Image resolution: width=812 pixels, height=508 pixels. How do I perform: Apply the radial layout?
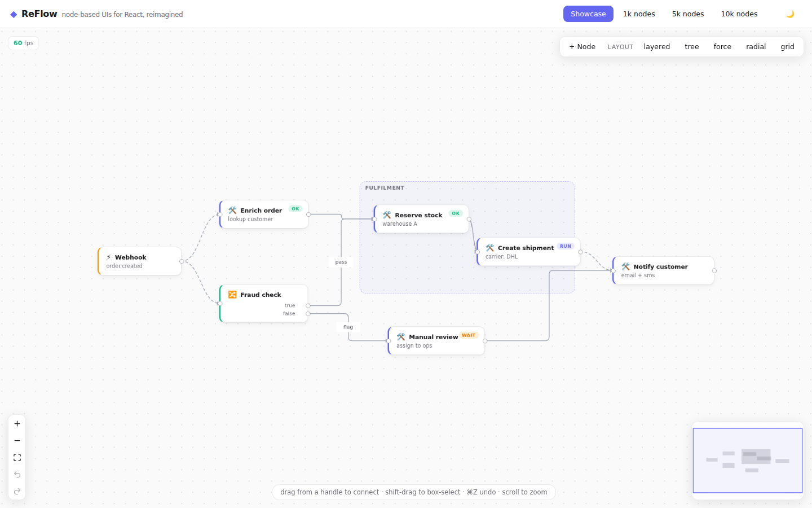[x=756, y=47]
